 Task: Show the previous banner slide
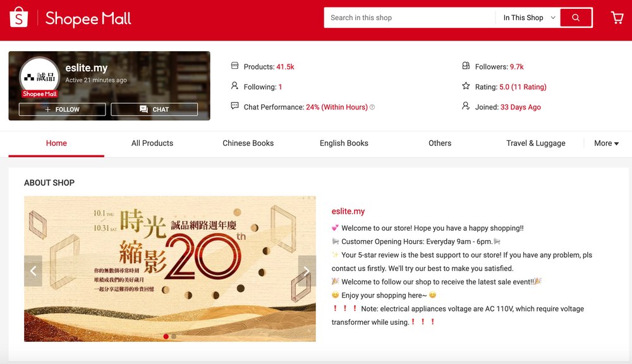(x=33, y=271)
